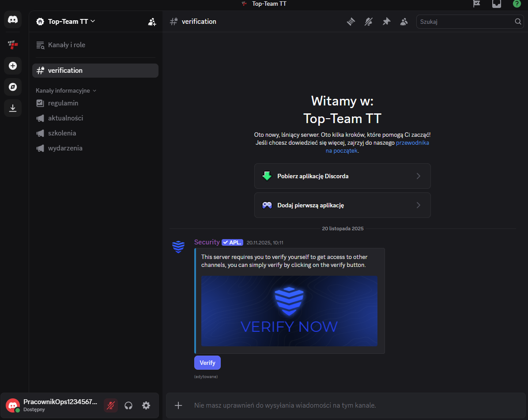This screenshot has width=528, height=420.
Task: Collapse the Kanały informacyjne category
Action: pyautogui.click(x=66, y=90)
